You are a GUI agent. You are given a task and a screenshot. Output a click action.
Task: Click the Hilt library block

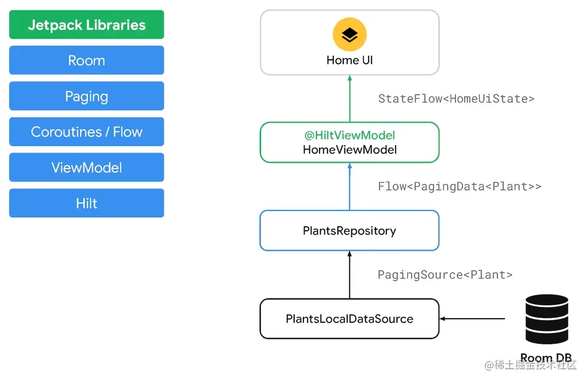tap(86, 203)
